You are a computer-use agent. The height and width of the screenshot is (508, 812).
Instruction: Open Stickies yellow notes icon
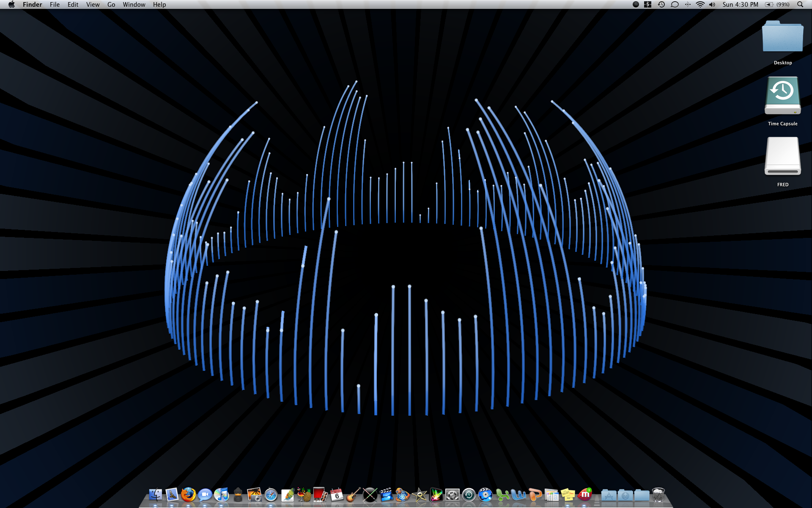tap(568, 494)
